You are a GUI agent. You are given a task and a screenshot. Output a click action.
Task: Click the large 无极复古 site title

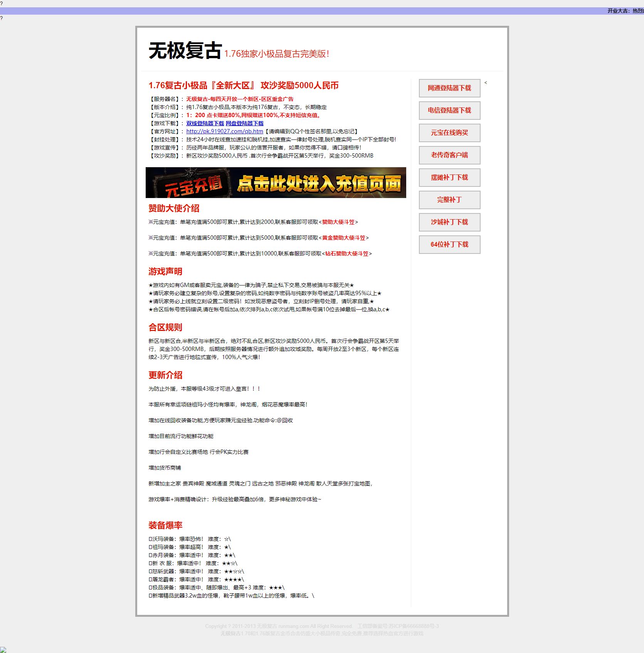(185, 51)
